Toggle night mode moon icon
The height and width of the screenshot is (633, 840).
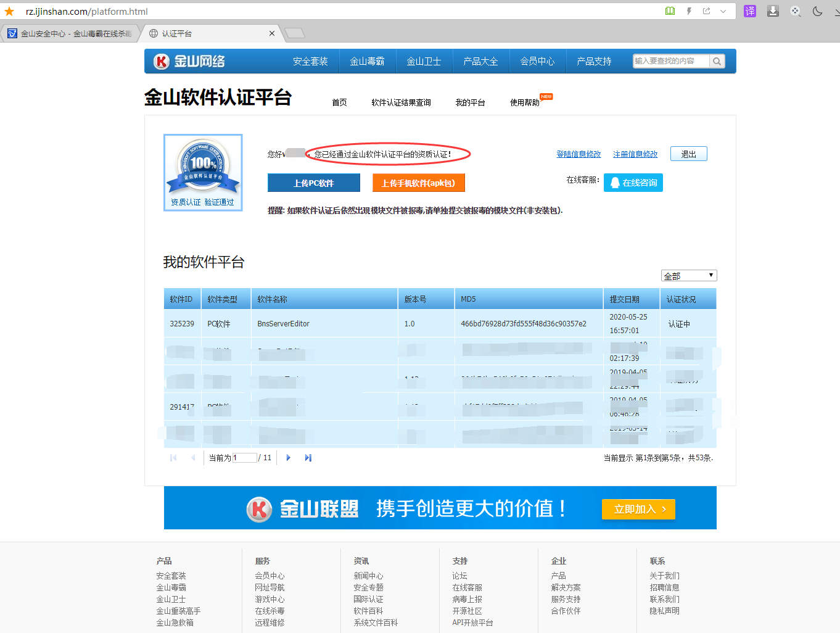pos(818,11)
